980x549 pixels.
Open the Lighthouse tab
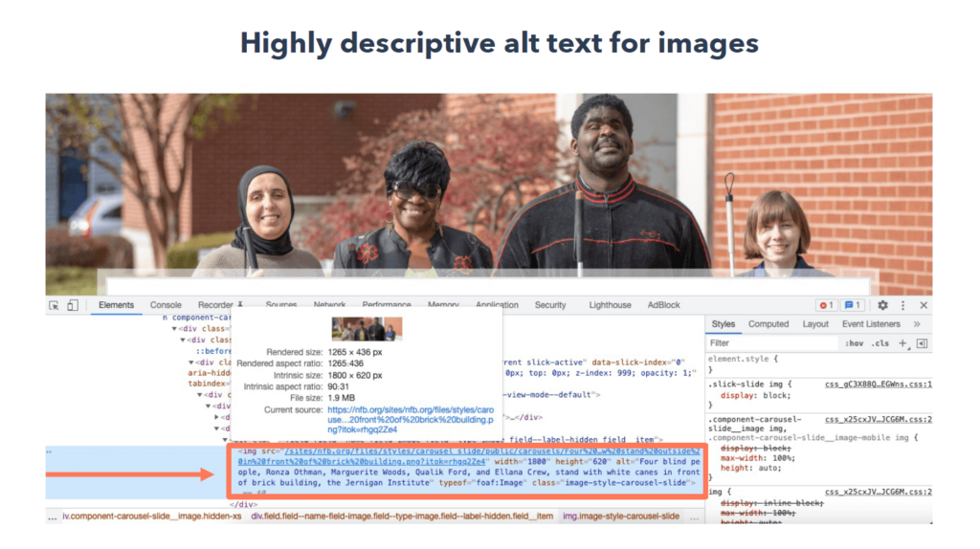610,305
